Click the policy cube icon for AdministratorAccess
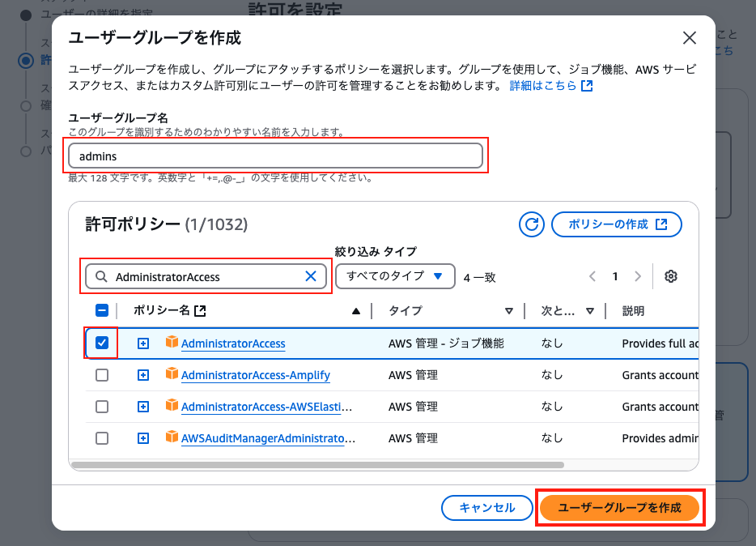 [x=172, y=342]
